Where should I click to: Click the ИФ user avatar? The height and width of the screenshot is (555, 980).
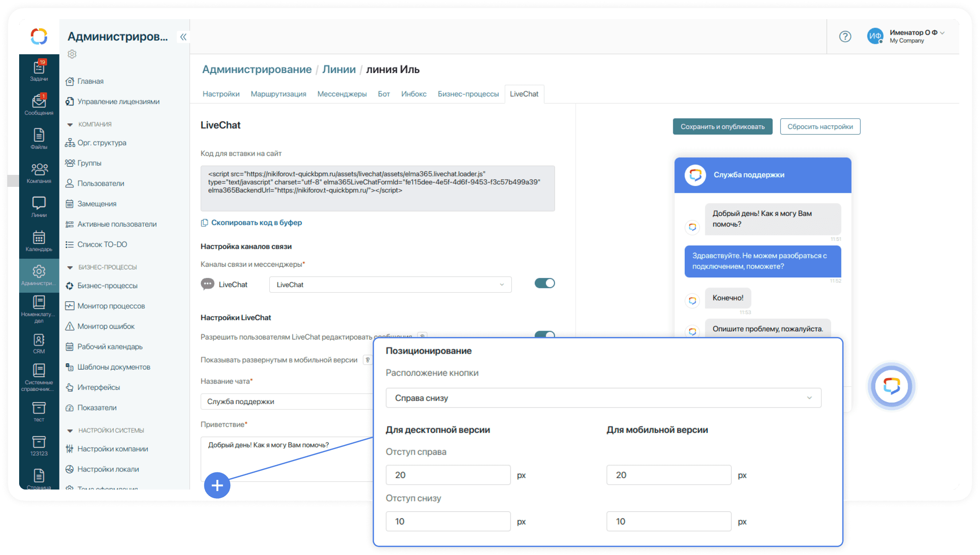coord(875,36)
